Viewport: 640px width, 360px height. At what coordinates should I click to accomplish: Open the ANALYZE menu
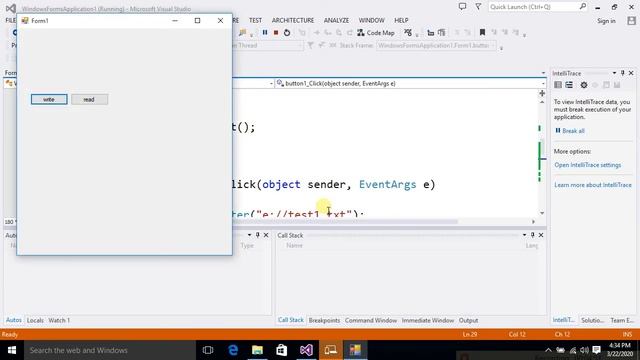pos(336,20)
